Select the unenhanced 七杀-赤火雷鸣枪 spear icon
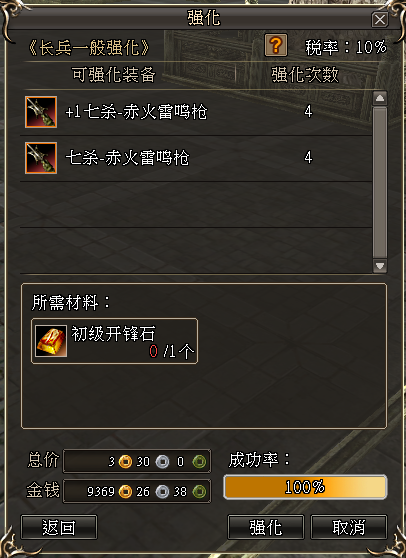This screenshot has height=558, width=406. 41,158
